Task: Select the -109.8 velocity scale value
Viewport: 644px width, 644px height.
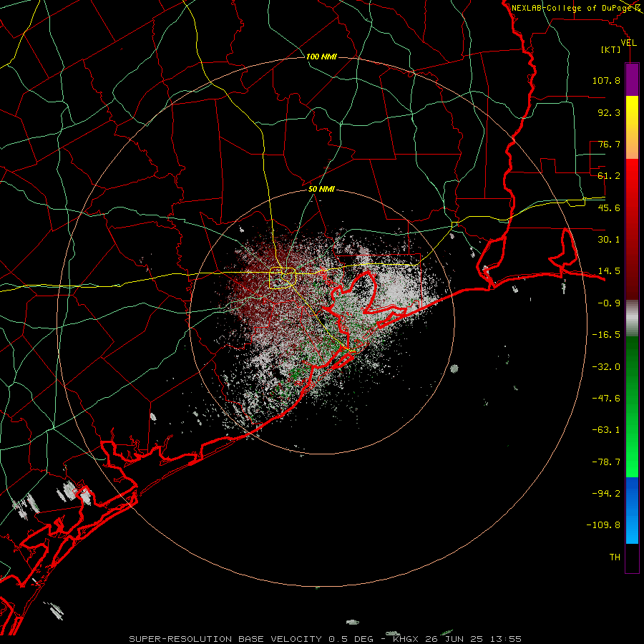Action: pos(603,525)
